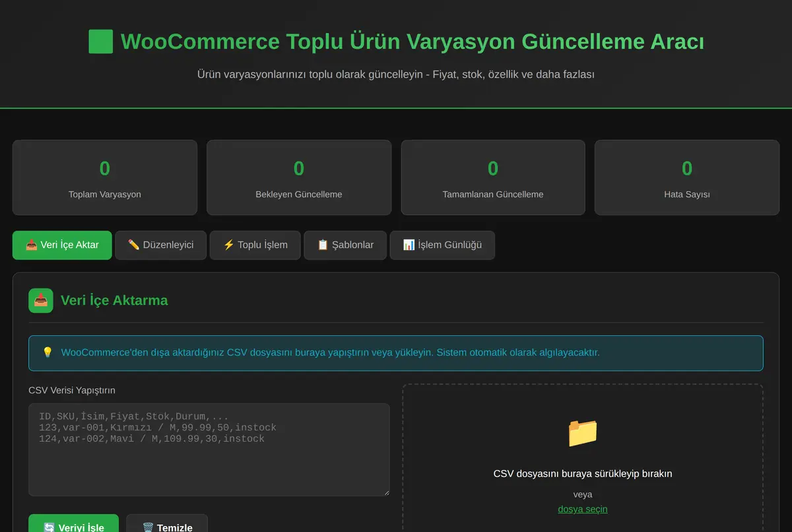
Task: Open the Veri İçe Aktar tab
Action: pos(62,245)
